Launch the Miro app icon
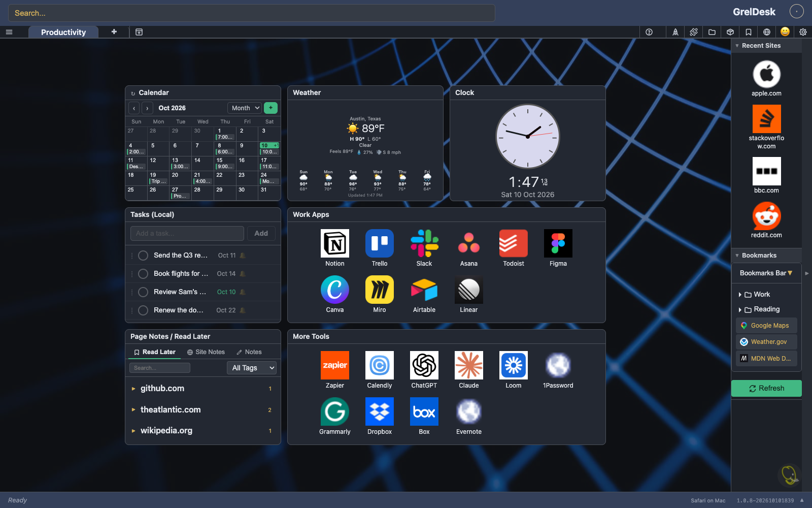812x508 pixels. [380, 290]
